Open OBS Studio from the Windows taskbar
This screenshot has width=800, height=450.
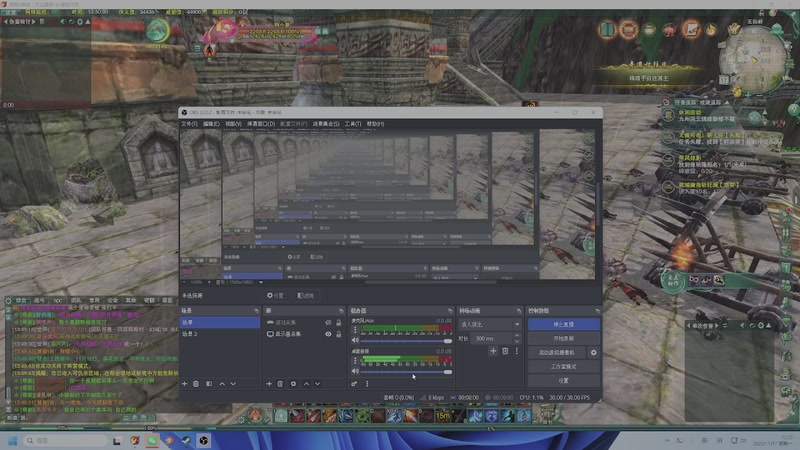[204, 440]
